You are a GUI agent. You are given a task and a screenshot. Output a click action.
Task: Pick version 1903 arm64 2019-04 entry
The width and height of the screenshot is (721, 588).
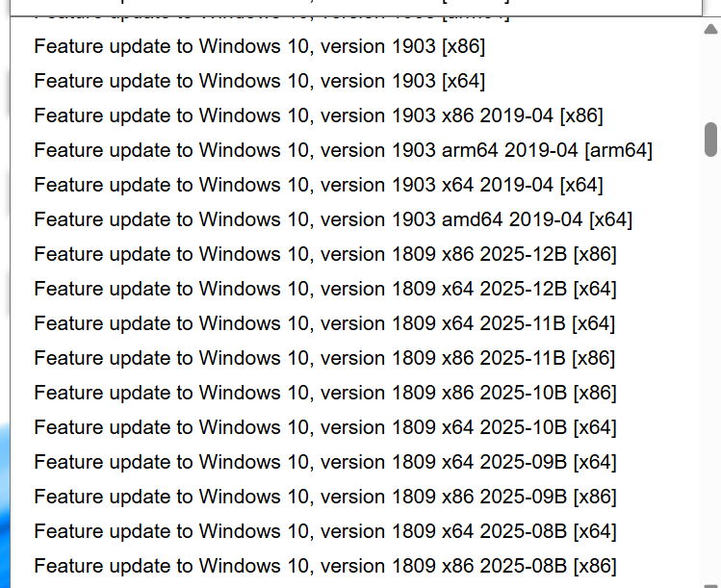coord(343,150)
